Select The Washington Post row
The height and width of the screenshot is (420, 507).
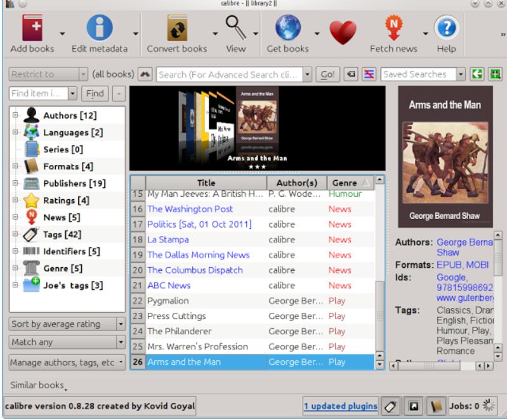click(253, 209)
